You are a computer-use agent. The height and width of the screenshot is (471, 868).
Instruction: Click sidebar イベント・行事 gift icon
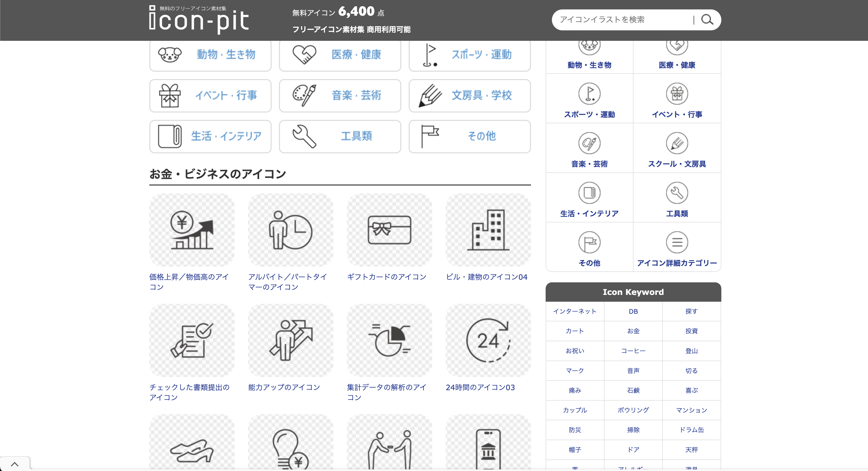[x=677, y=93]
